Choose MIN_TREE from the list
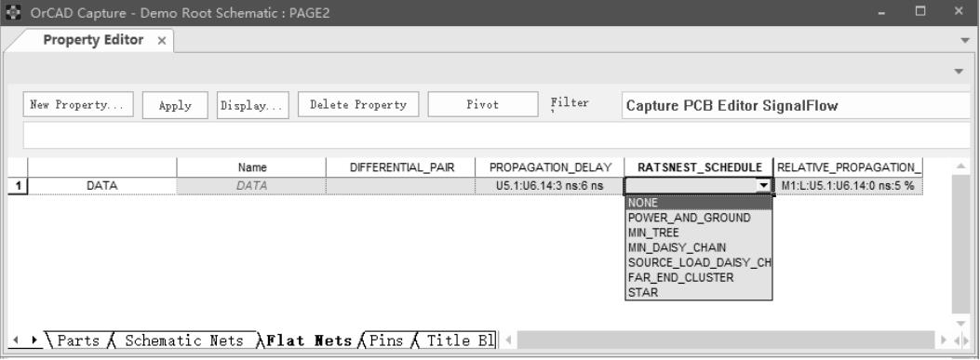 (x=698, y=233)
